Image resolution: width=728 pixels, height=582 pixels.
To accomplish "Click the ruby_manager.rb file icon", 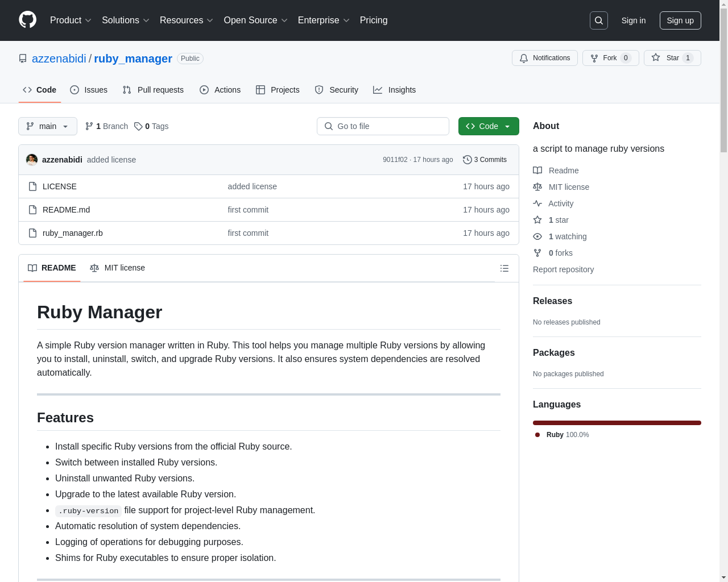I will click(32, 233).
